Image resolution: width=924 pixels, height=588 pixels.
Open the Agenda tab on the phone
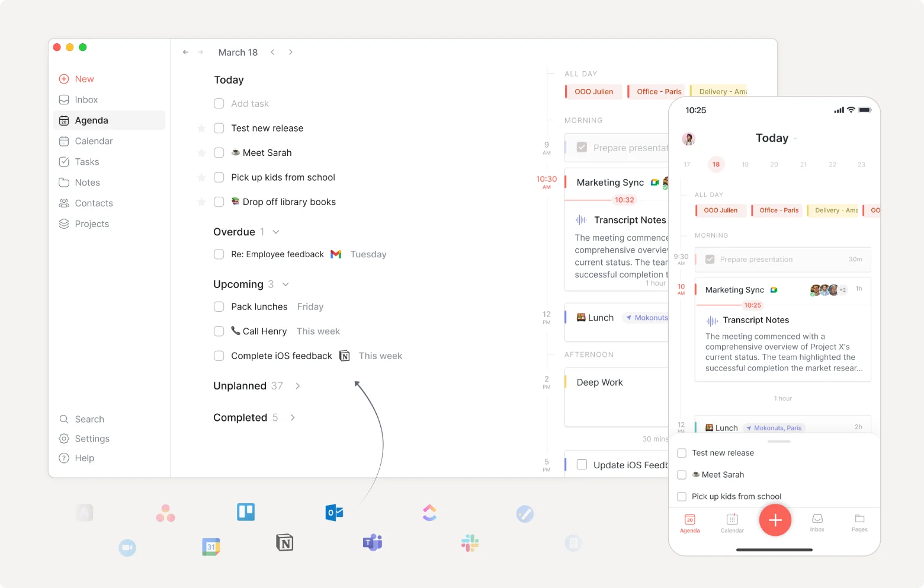[x=689, y=523]
